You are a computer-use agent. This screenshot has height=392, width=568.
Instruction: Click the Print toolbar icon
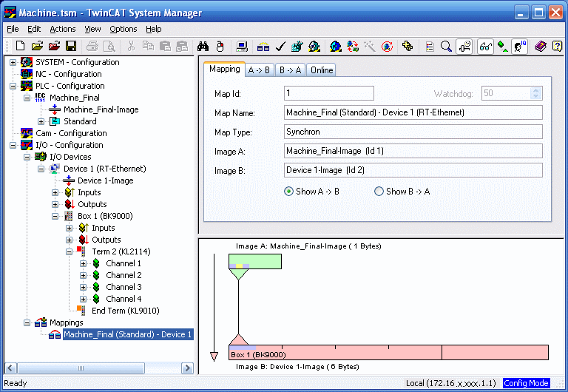pos(92,46)
